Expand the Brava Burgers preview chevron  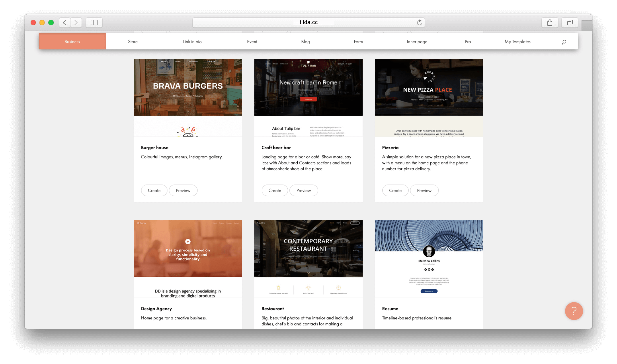tap(187, 112)
